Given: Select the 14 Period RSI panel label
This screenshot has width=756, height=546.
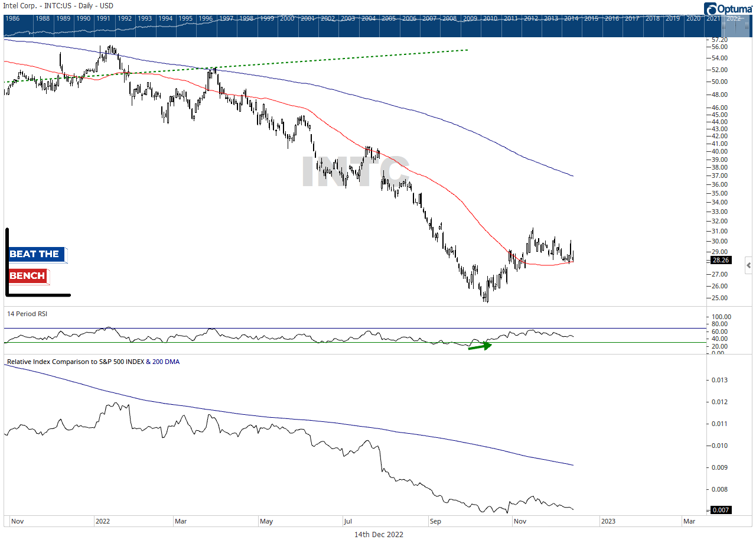Looking at the screenshot, I should click(x=27, y=314).
